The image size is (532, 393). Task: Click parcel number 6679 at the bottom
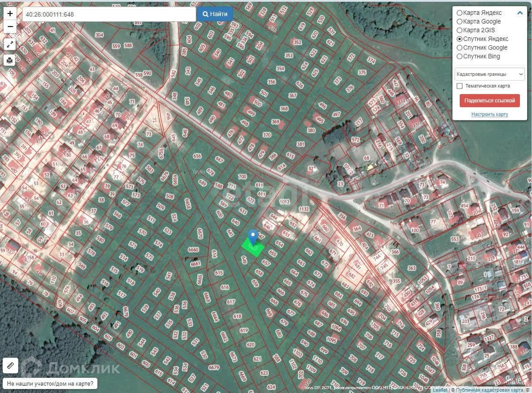coord(214,367)
